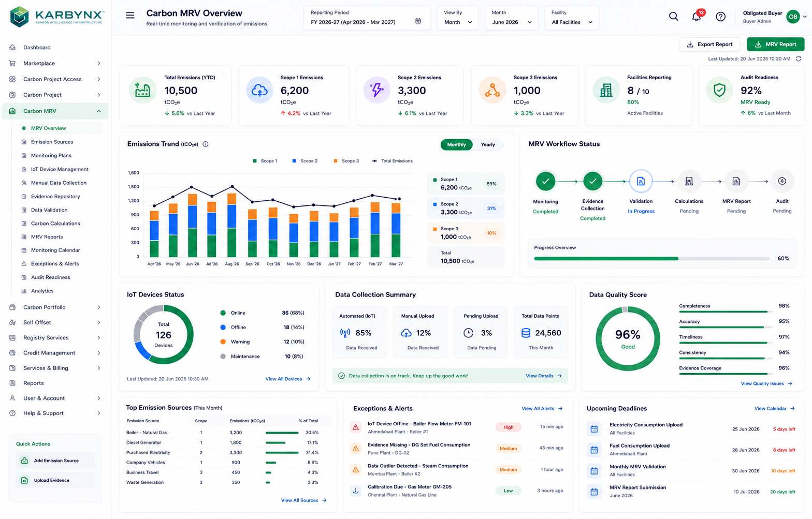Viewport: 812px width, 519px height.
Task: Click the Total Data Points database icon
Action: (526, 333)
